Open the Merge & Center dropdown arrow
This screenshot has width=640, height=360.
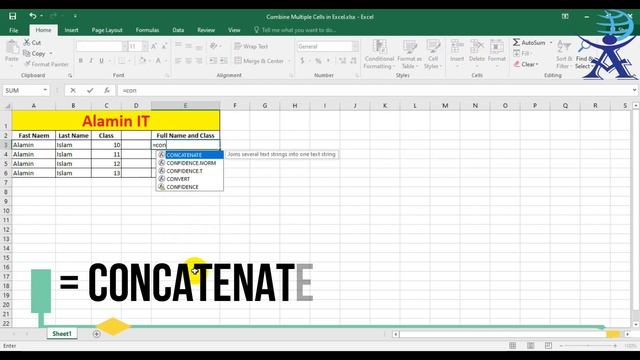pyautogui.click(x=289, y=61)
